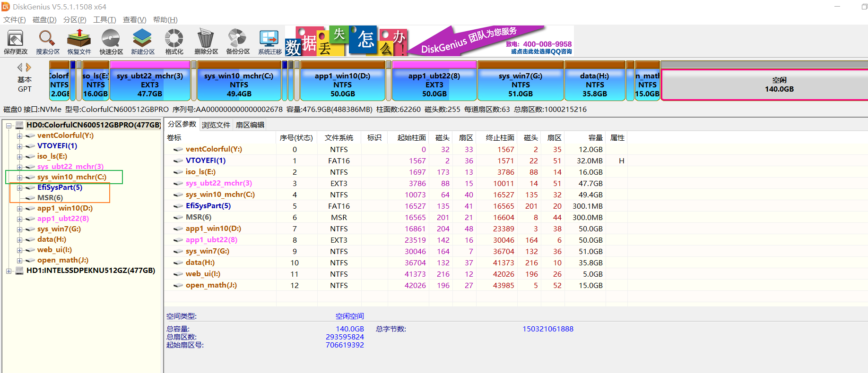Collapse the HD0 ColorfulCN600 disk node
The height and width of the screenshot is (373, 868).
(9, 125)
